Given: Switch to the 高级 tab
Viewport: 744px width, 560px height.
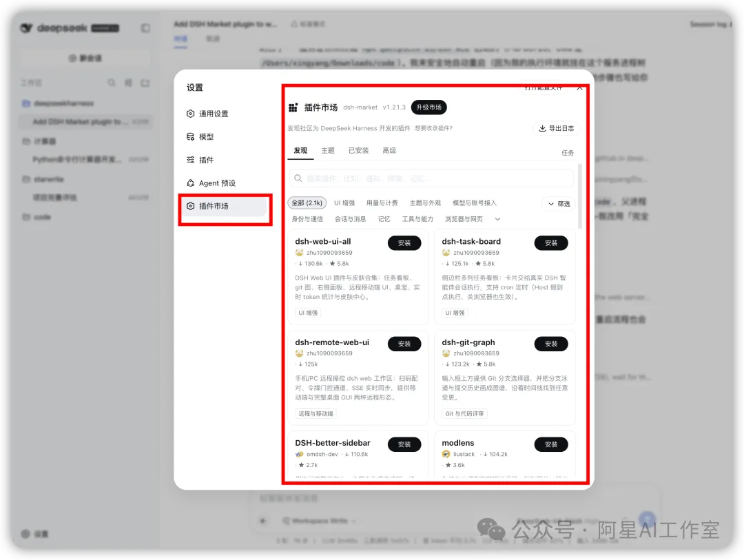Looking at the screenshot, I should (x=389, y=150).
